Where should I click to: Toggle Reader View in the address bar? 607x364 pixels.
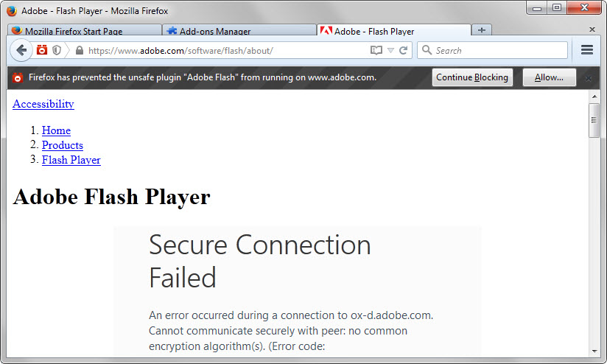[376, 51]
